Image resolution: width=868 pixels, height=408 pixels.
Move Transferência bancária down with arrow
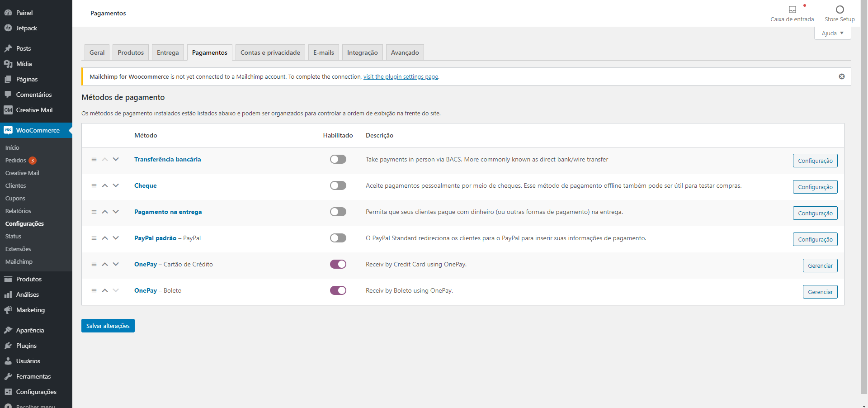(x=116, y=159)
